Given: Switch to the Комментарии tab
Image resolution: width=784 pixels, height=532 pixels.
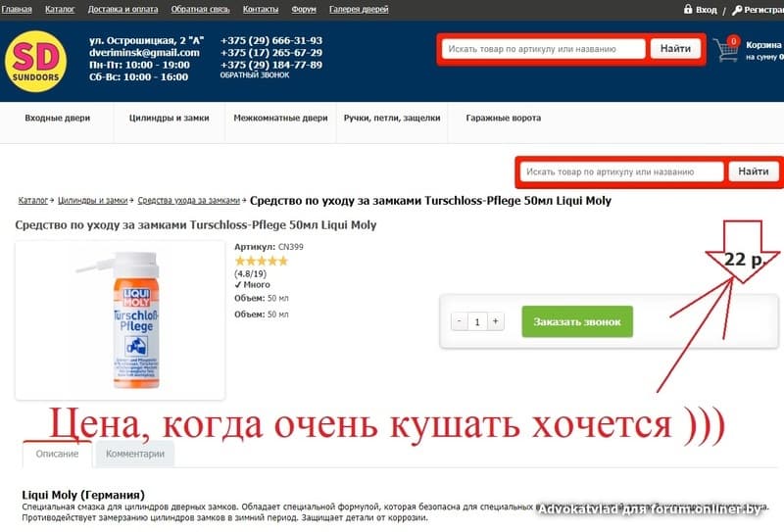Looking at the screenshot, I should 135,454.
